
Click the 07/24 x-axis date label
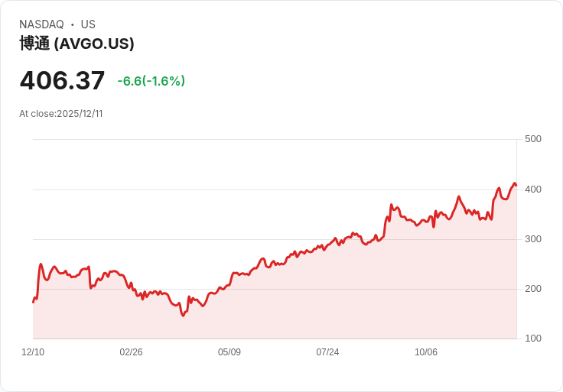[327, 352]
